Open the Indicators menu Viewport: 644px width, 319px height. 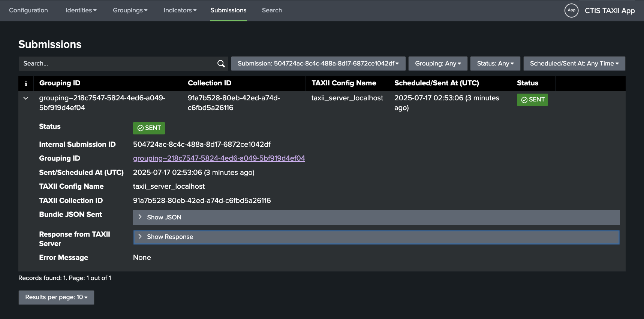[180, 10]
